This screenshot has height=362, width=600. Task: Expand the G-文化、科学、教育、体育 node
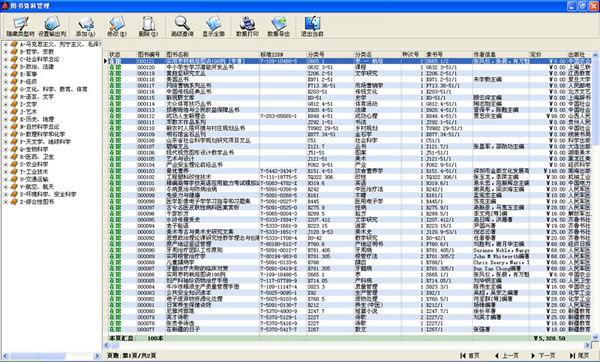coord(6,89)
